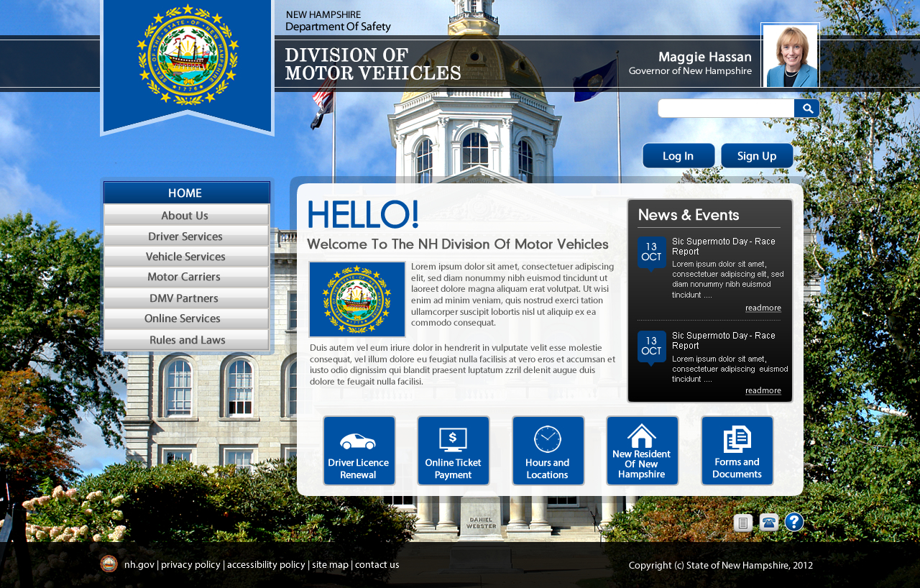The height and width of the screenshot is (588, 920).
Task: Click the search magnifier icon
Action: pos(806,108)
